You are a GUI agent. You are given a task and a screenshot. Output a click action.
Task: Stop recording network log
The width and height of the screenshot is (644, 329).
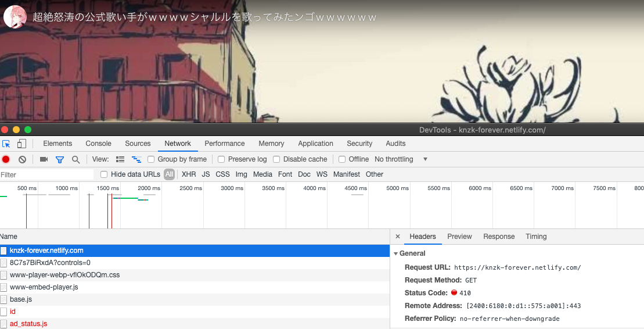coord(6,159)
